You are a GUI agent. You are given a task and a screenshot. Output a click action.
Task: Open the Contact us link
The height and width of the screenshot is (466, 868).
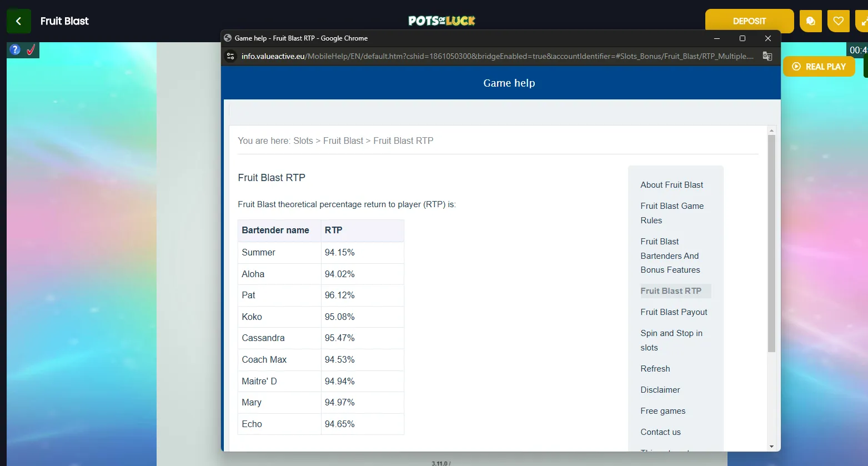(x=660, y=432)
